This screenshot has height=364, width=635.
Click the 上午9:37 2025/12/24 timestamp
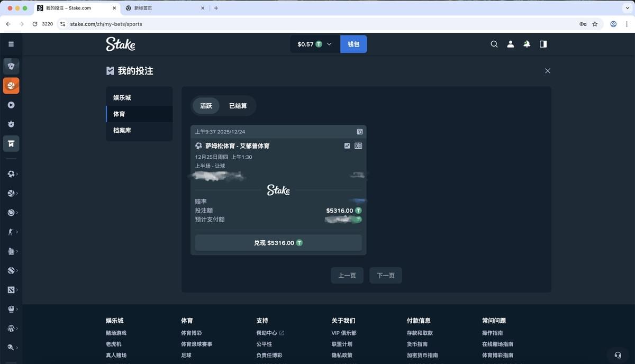pyautogui.click(x=220, y=132)
